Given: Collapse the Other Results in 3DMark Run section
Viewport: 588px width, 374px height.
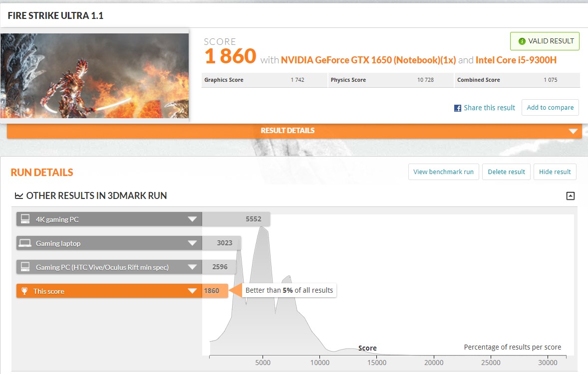Looking at the screenshot, I should pos(571,196).
